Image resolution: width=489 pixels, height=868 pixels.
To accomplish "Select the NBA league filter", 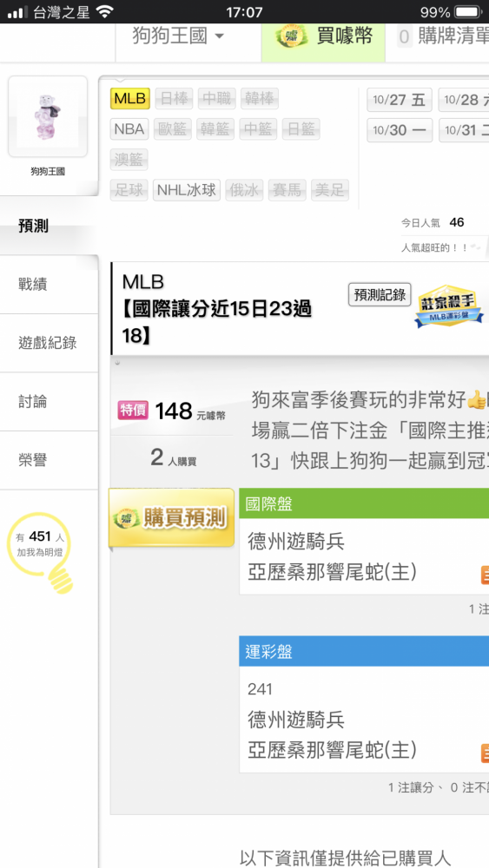I will click(129, 129).
